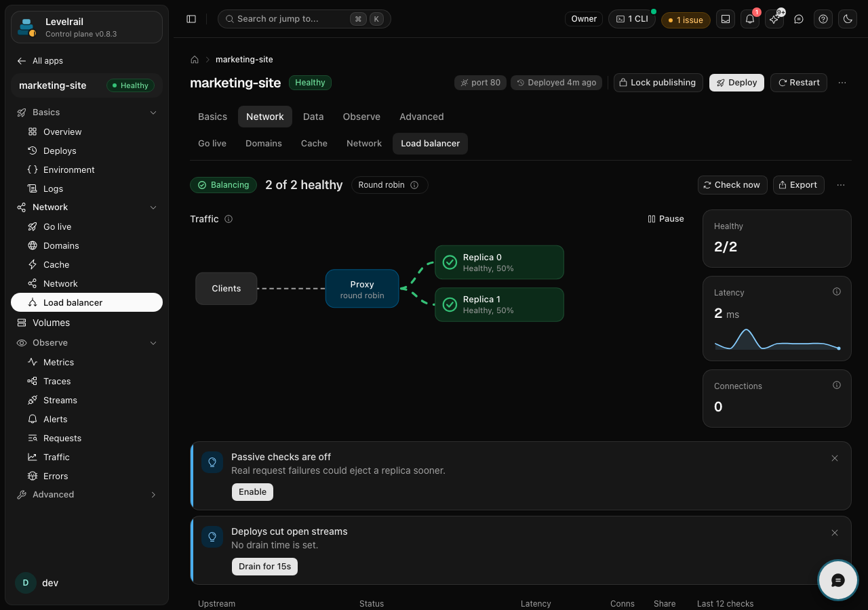This screenshot has height=610, width=868.
Task: Open the 1 issue badge
Action: click(686, 20)
